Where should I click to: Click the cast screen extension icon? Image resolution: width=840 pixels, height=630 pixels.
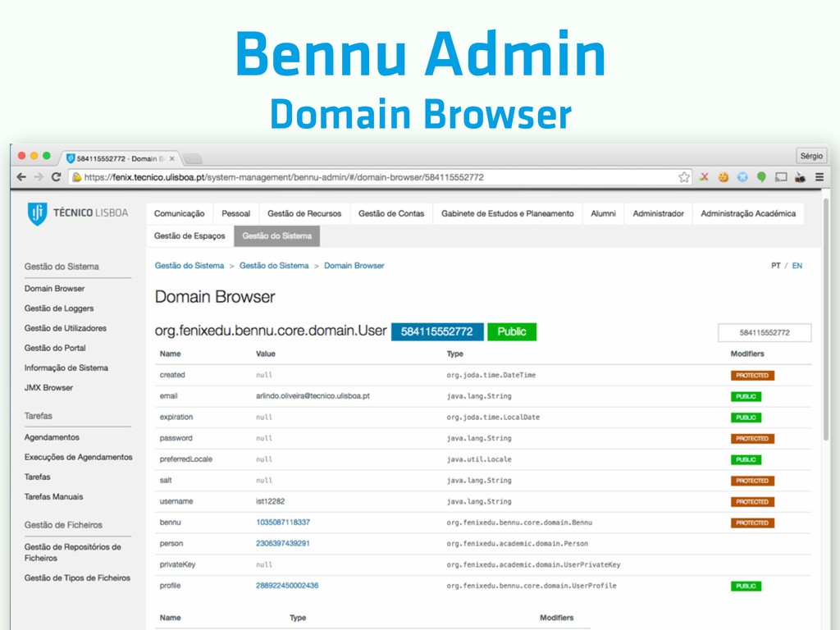coord(781,177)
